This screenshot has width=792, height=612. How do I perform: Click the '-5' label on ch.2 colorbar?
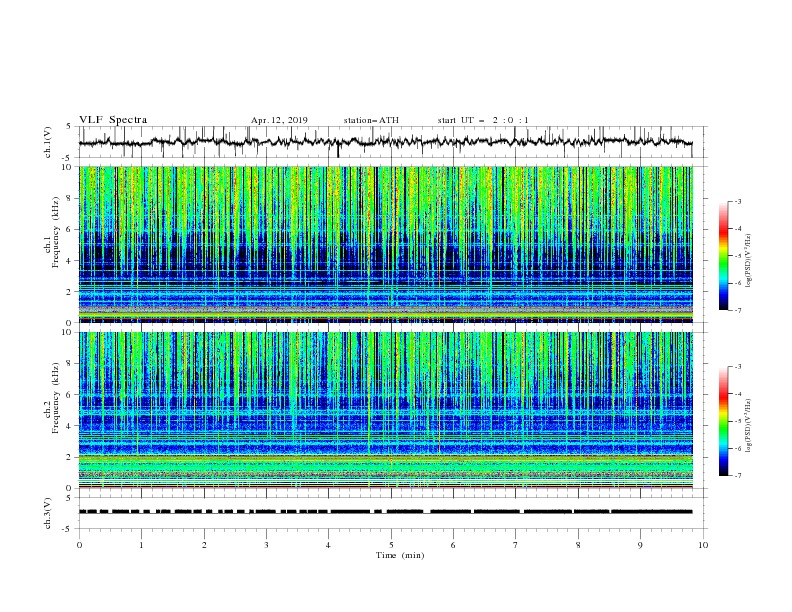[x=737, y=421]
